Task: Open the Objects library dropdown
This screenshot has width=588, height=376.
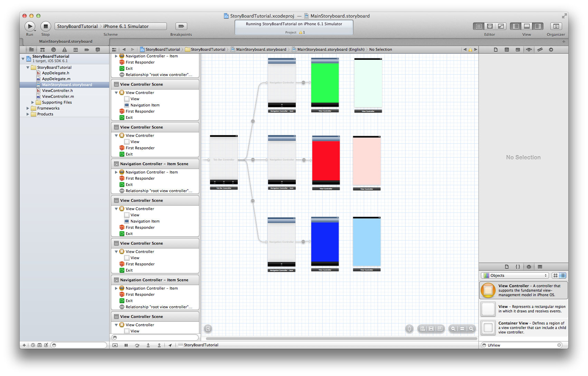Action: pos(514,275)
